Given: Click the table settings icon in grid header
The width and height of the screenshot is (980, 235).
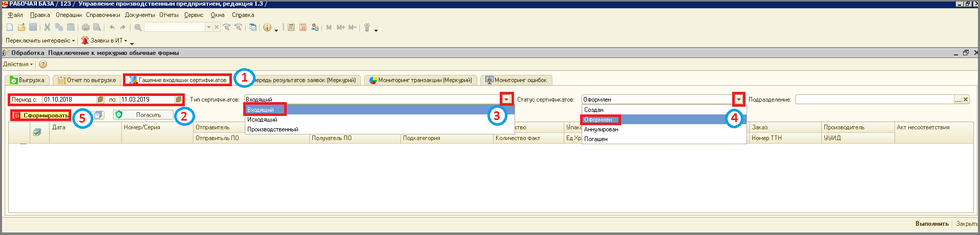Looking at the screenshot, I should coord(37,132).
